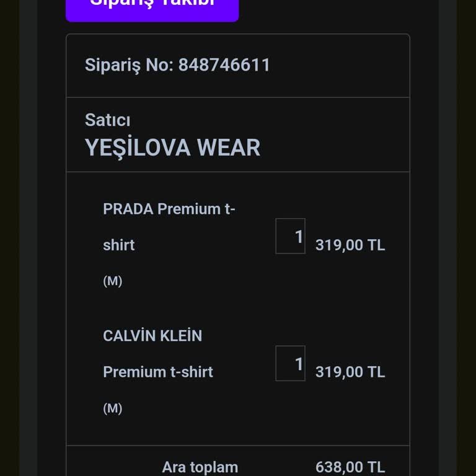Open the PRADA Premium t-shirt product
476x476 pixels.
tap(169, 226)
